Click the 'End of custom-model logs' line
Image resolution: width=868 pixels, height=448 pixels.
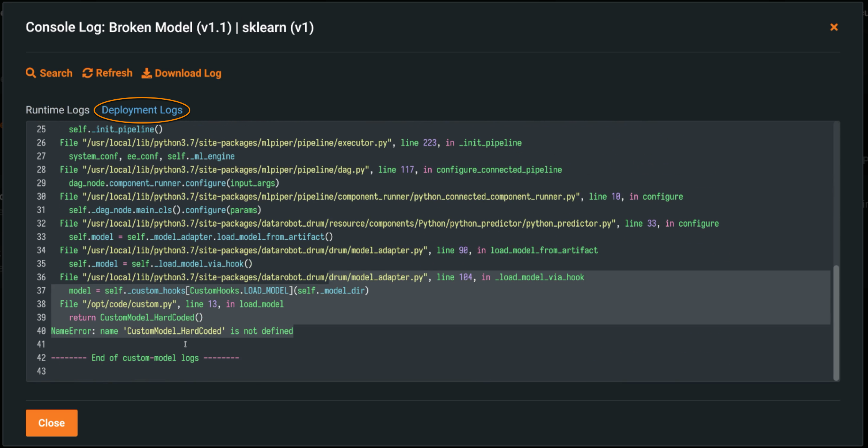[145, 358]
